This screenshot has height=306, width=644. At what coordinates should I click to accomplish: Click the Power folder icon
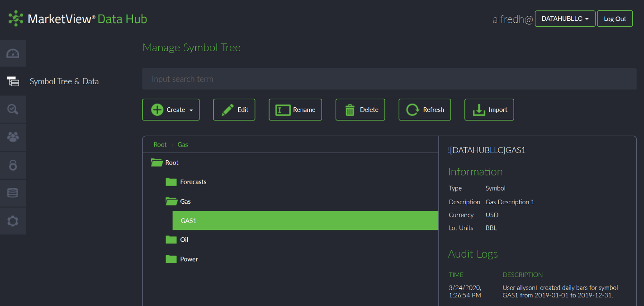tap(171, 259)
